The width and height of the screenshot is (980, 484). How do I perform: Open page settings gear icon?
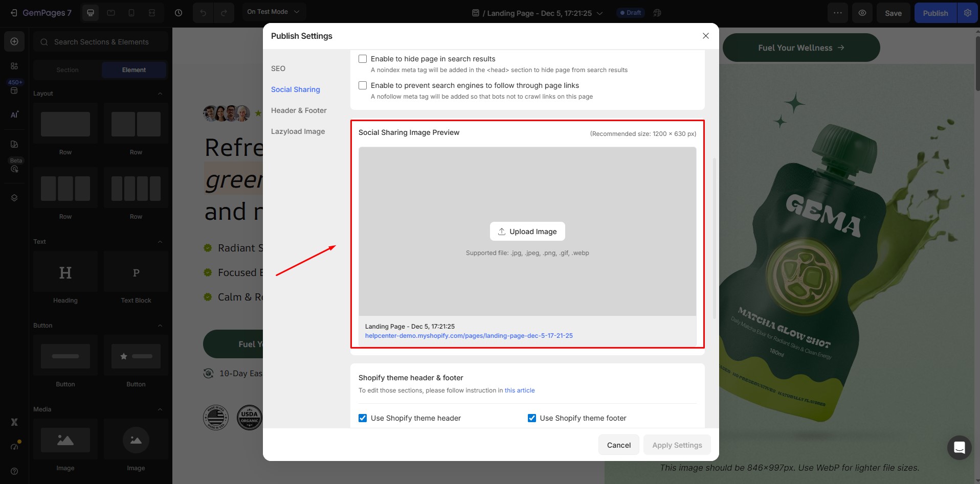[968, 13]
